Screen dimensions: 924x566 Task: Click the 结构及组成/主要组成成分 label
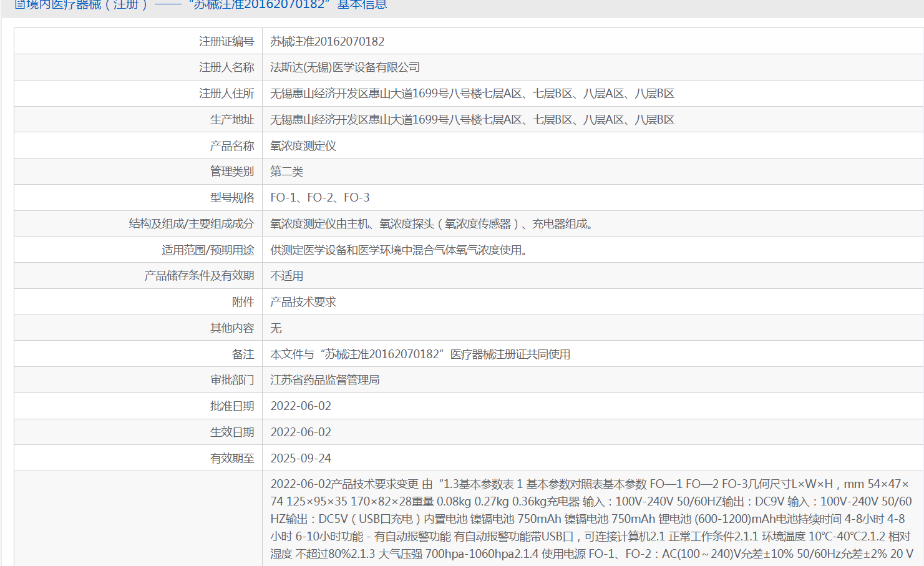click(192, 224)
